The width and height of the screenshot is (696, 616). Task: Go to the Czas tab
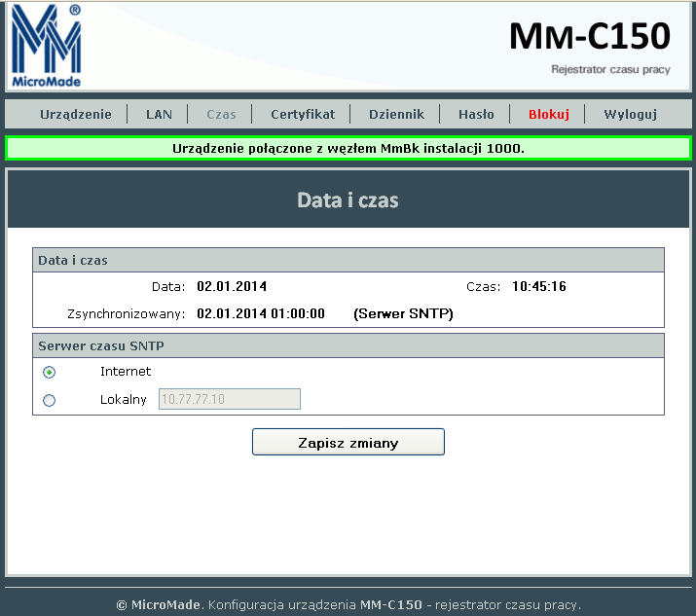pyautogui.click(x=221, y=115)
